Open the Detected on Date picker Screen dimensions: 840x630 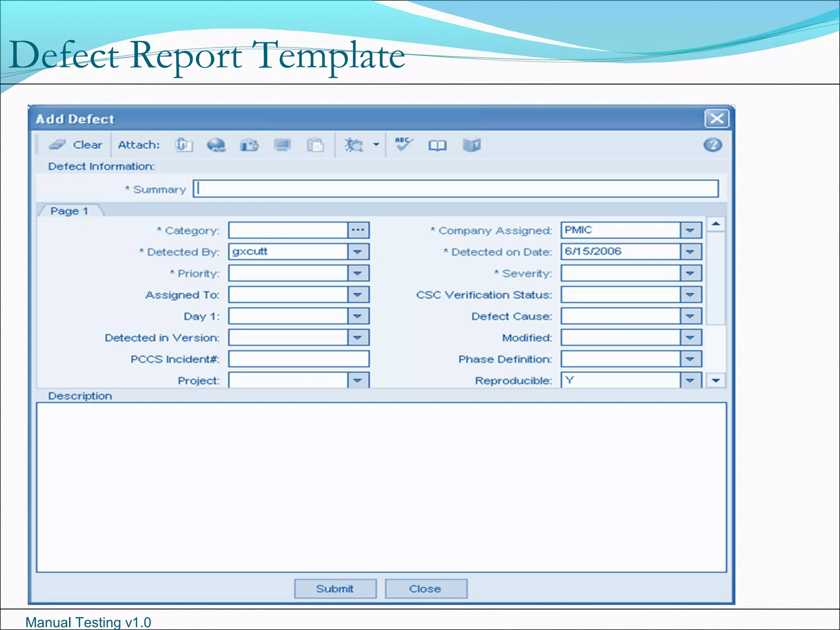691,251
